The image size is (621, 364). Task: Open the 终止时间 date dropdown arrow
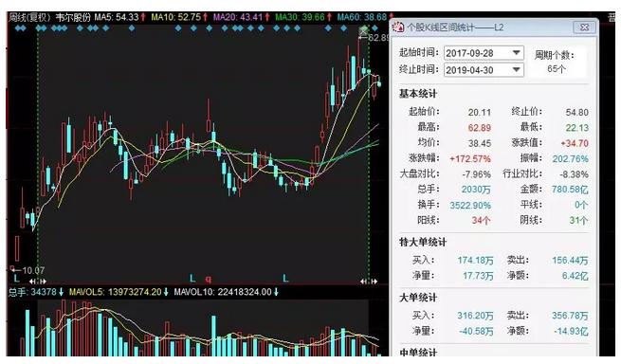click(x=516, y=70)
